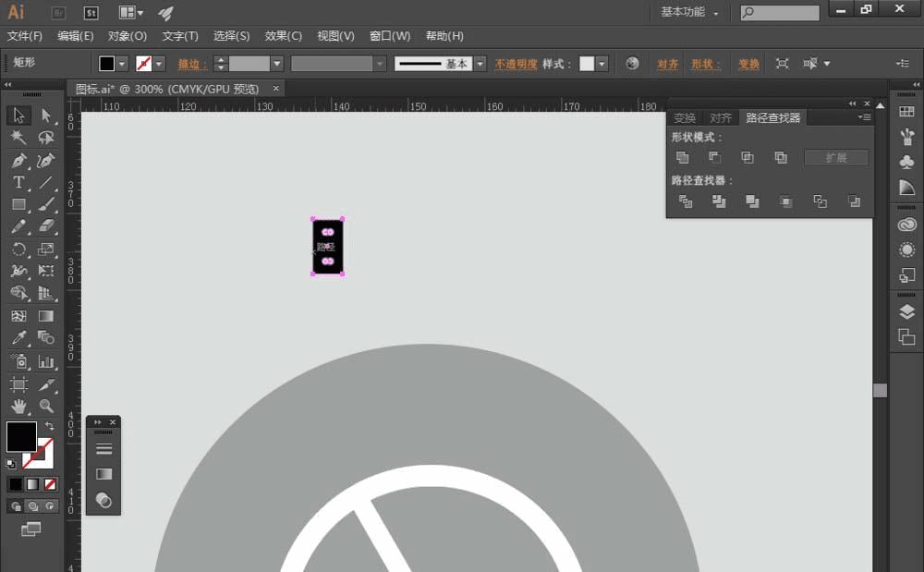Select the Paintbrush tool

pyautogui.click(x=46, y=205)
